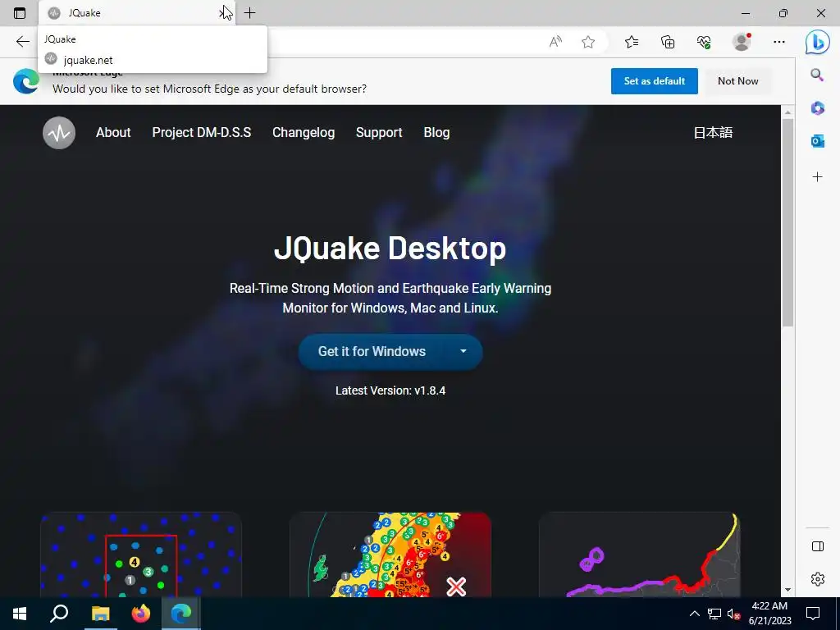Close the JQuake tab
The image size is (840, 630).
click(224, 13)
